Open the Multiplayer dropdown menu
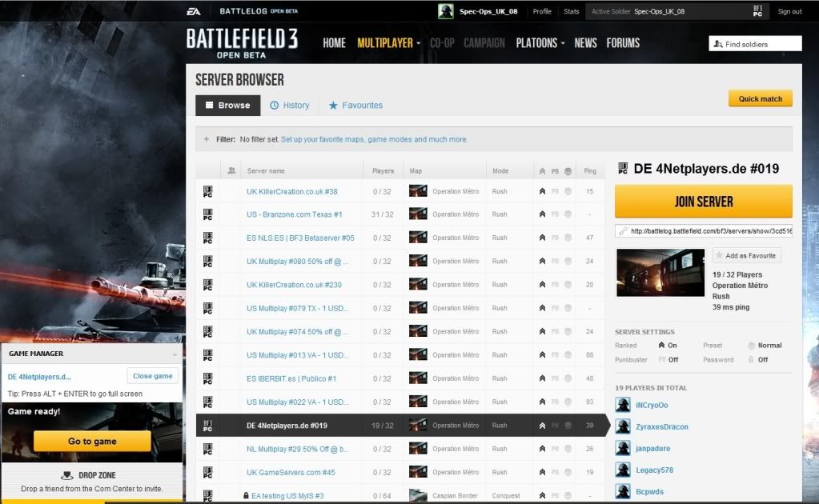This screenshot has width=819, height=504. [x=388, y=42]
